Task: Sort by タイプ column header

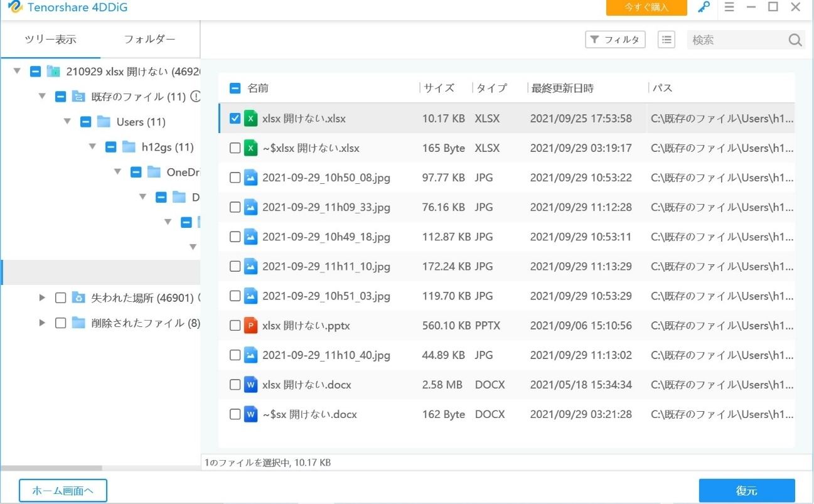Action: [x=491, y=88]
